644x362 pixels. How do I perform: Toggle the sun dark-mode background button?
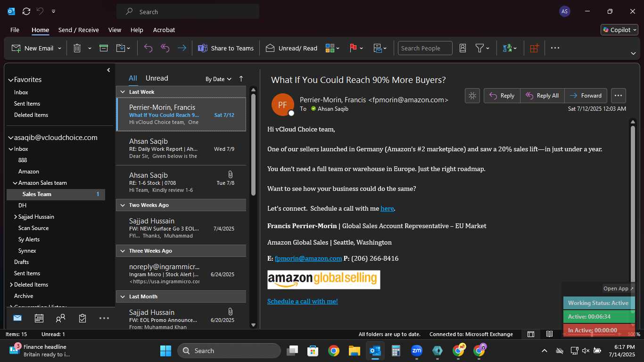[472, 96]
